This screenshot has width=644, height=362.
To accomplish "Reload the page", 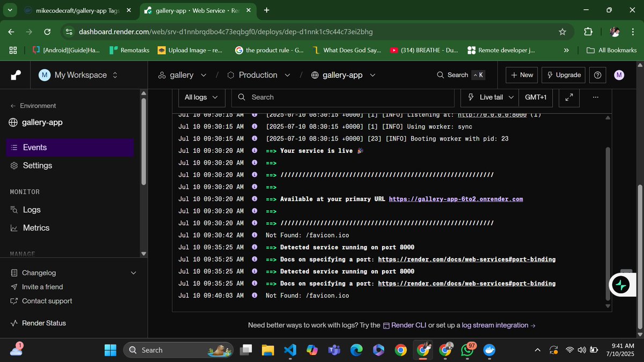I will tap(46, 32).
